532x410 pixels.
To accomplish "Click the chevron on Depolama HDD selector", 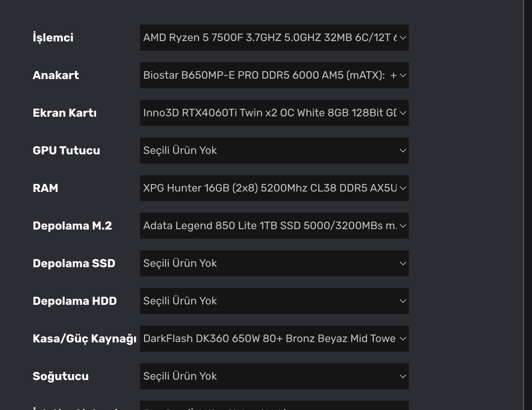I will [403, 301].
